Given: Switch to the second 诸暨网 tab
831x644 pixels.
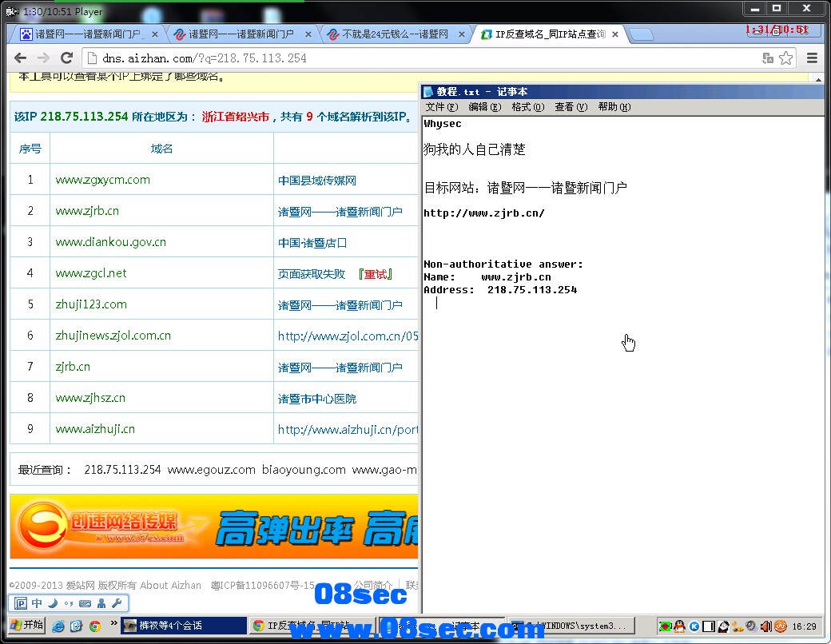Looking at the screenshot, I should pyautogui.click(x=241, y=34).
